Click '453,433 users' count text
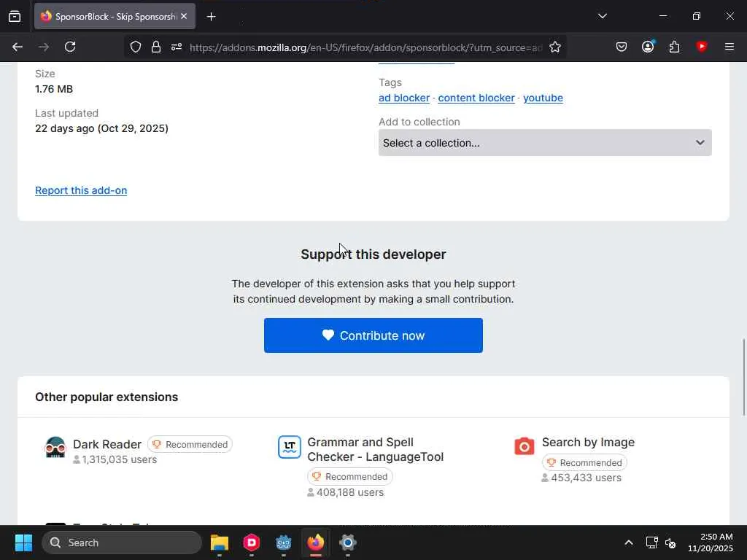This screenshot has height=560, width=747. pos(586,478)
